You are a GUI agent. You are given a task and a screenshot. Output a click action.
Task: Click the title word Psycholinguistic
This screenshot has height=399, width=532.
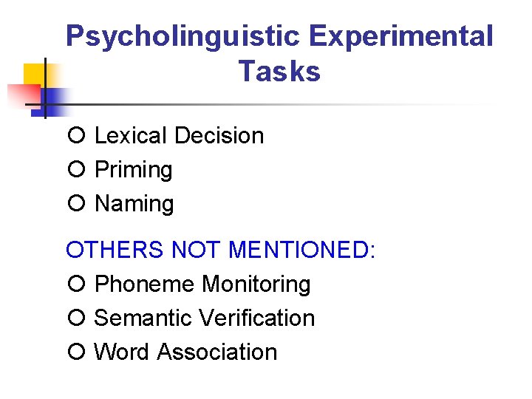pos(183,38)
